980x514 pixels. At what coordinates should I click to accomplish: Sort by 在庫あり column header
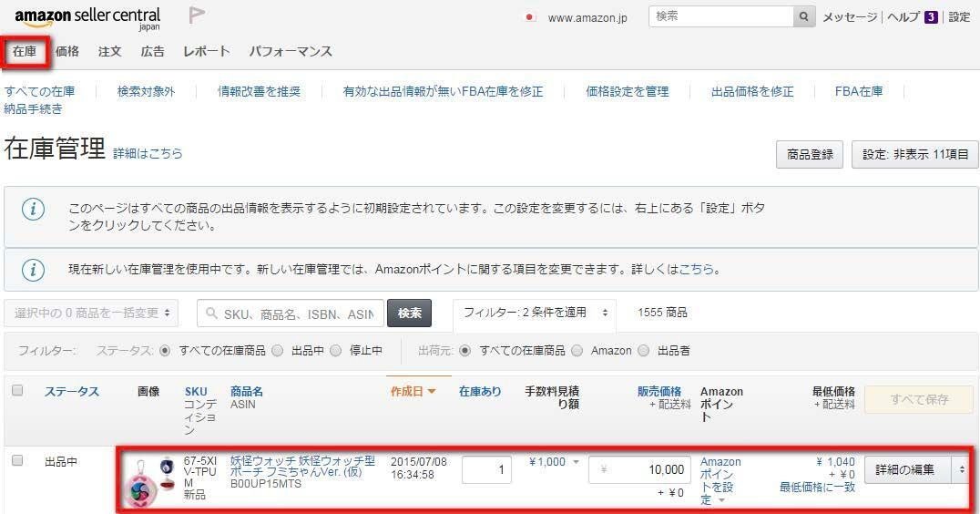click(480, 392)
